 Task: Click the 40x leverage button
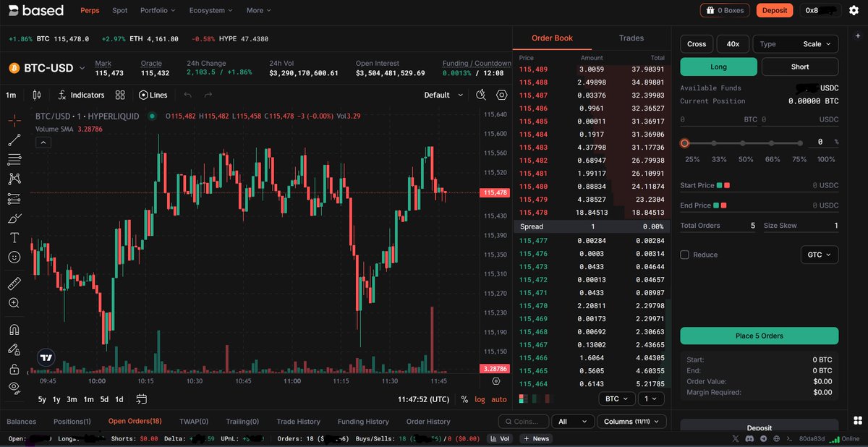(x=733, y=44)
